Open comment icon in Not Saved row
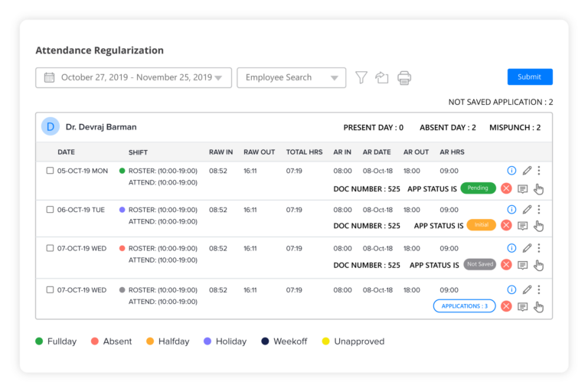588x392 pixels. click(x=523, y=265)
